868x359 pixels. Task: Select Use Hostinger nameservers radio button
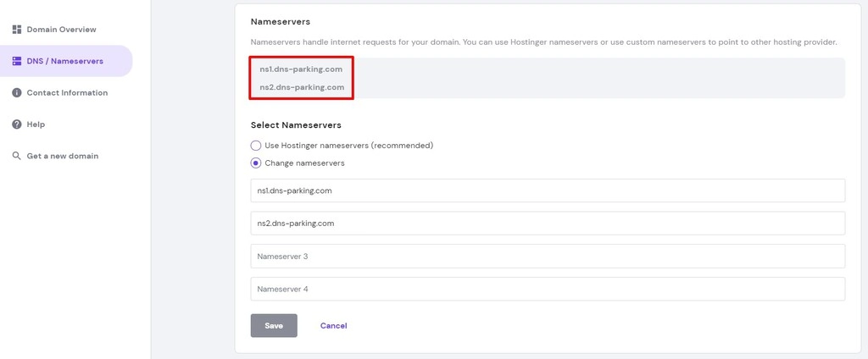pyautogui.click(x=256, y=146)
